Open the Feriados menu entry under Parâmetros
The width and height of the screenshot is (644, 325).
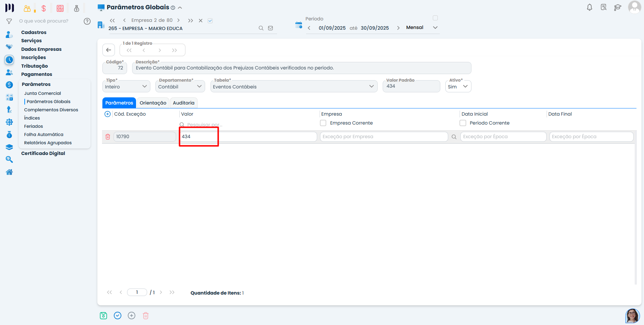(x=33, y=126)
